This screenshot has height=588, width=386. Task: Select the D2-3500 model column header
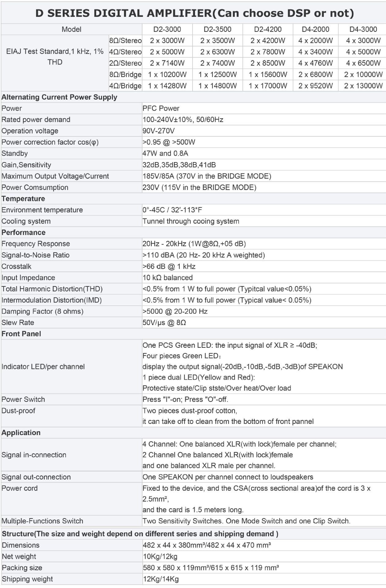217,29
